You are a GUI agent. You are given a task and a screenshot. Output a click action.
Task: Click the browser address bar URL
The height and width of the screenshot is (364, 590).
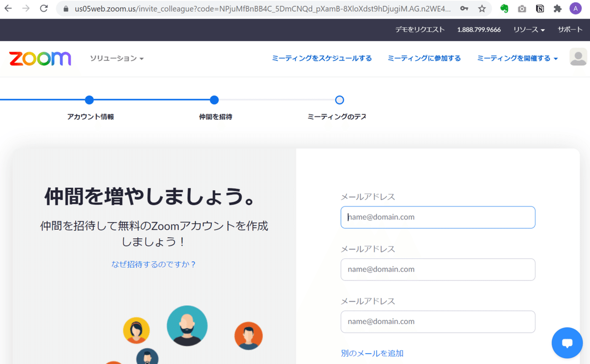(x=263, y=8)
